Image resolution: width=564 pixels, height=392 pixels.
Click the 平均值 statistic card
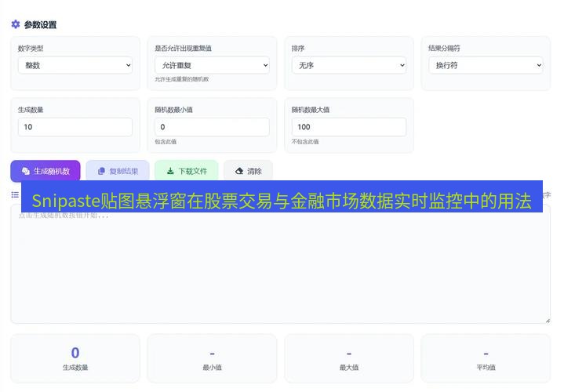[486, 358]
